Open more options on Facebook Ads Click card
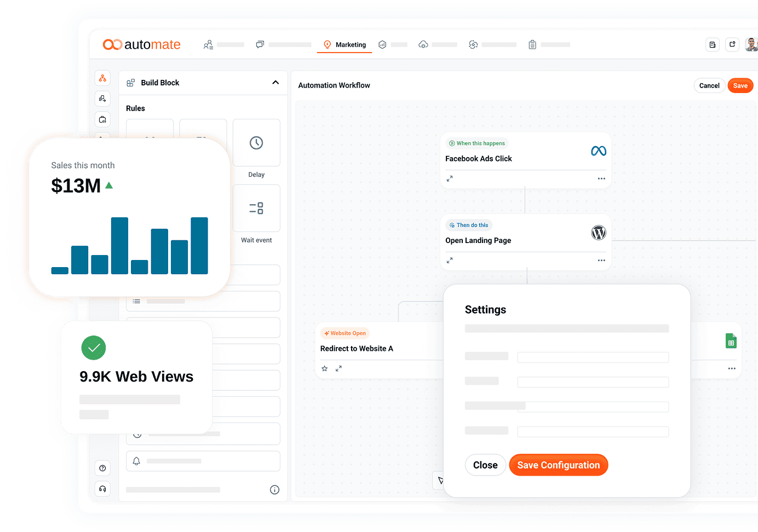Viewport: 758px width, 532px height. pos(601,178)
